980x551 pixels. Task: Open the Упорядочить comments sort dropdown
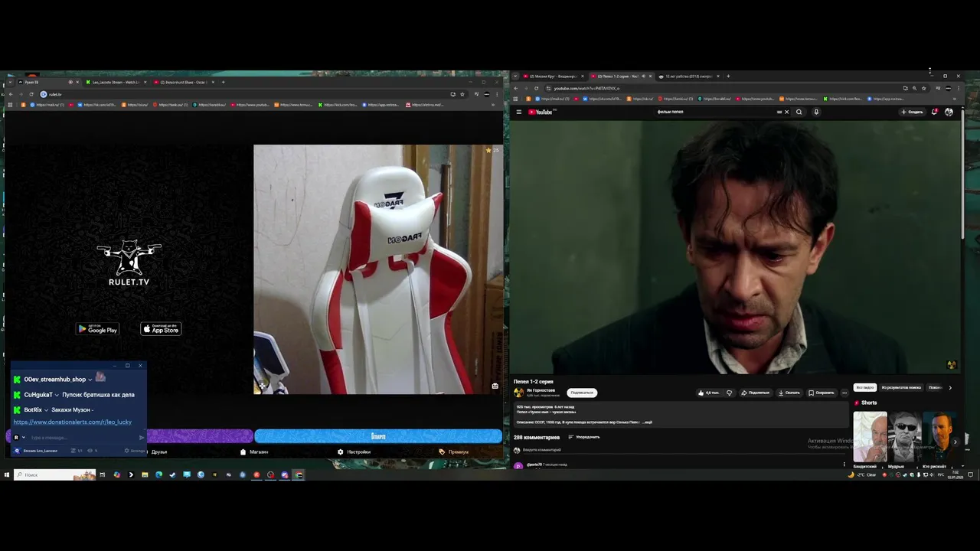586,437
